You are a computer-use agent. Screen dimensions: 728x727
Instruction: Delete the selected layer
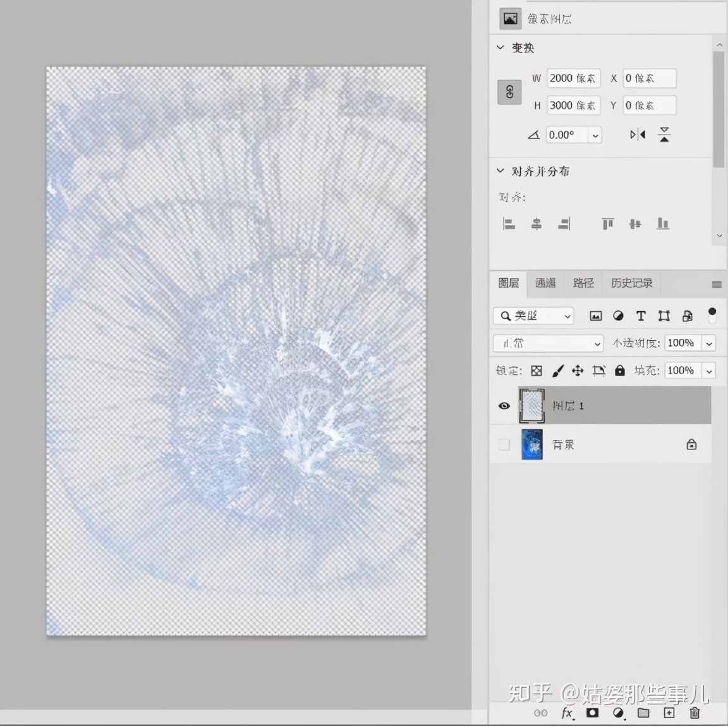693,713
